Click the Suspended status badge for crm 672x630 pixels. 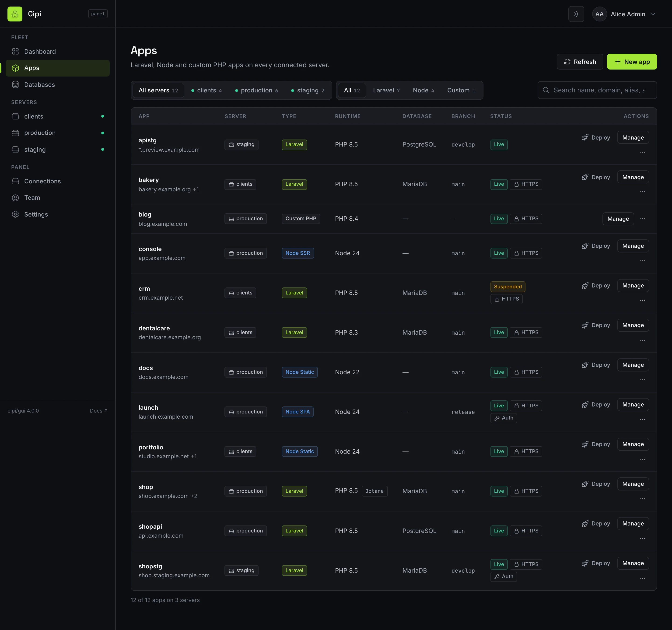507,287
